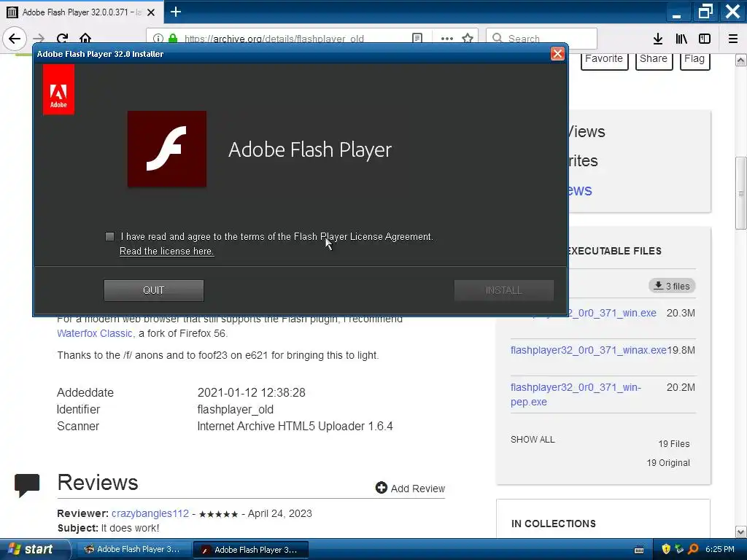Click the IN COLLECTIONS heading
Image resolution: width=747 pixels, height=560 pixels.
[553, 524]
